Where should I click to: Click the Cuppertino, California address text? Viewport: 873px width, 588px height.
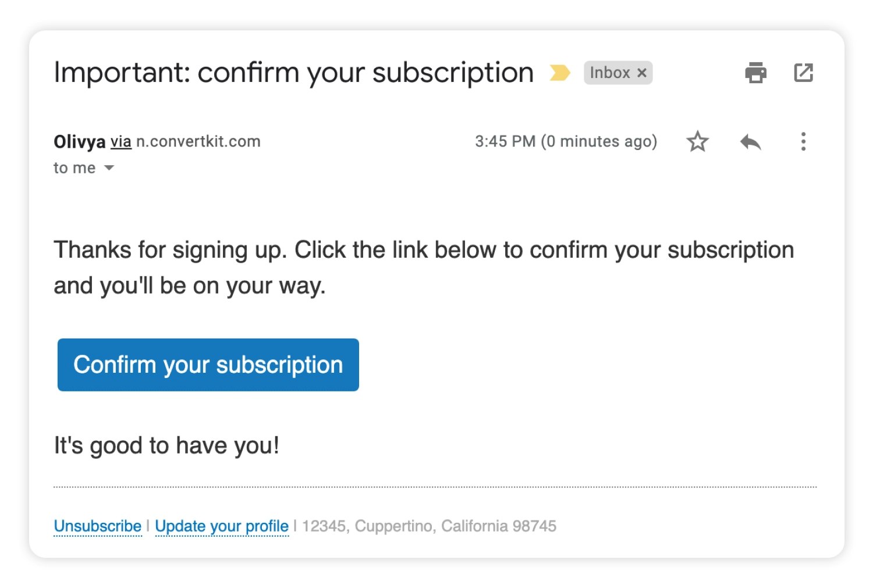[x=429, y=526]
